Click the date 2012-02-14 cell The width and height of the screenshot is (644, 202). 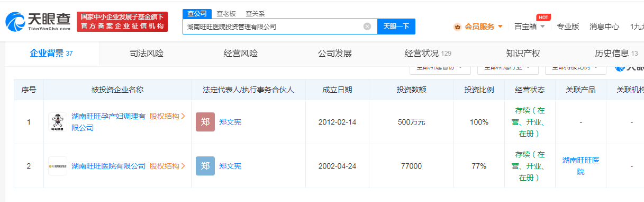337,122
